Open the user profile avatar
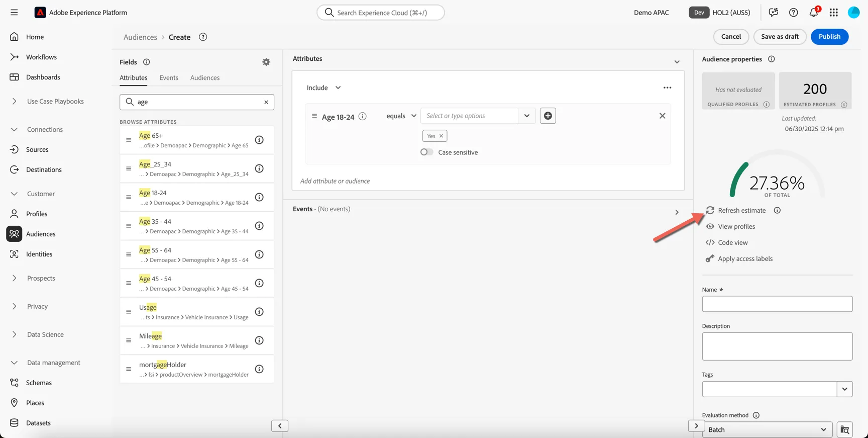868x438 pixels. [854, 13]
